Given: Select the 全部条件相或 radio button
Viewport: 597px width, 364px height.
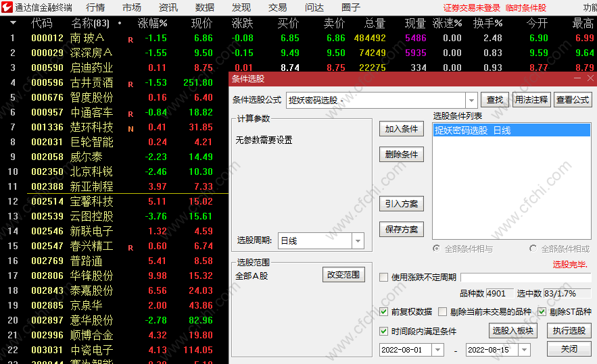Looking at the screenshot, I should coord(533,249).
